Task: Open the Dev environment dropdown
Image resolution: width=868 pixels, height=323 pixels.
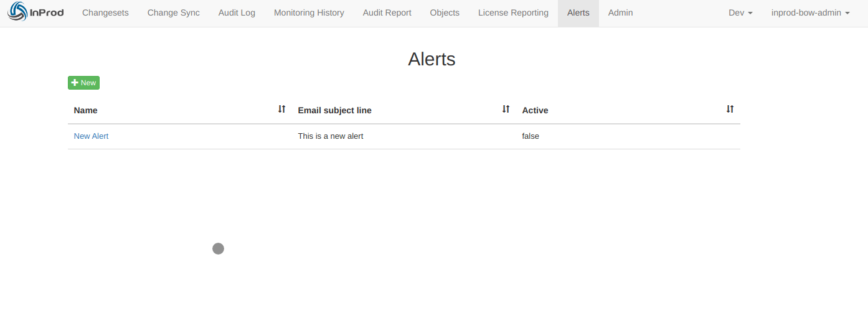Action: click(740, 13)
